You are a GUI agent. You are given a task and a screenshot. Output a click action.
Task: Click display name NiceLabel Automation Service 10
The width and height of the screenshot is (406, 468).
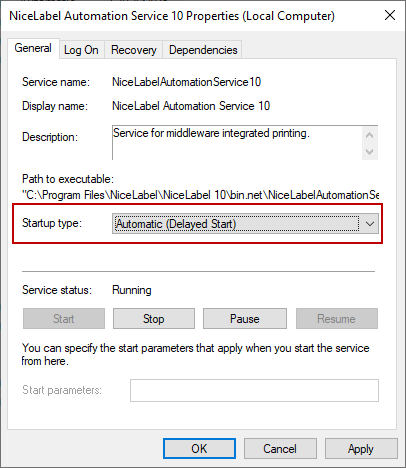click(191, 106)
